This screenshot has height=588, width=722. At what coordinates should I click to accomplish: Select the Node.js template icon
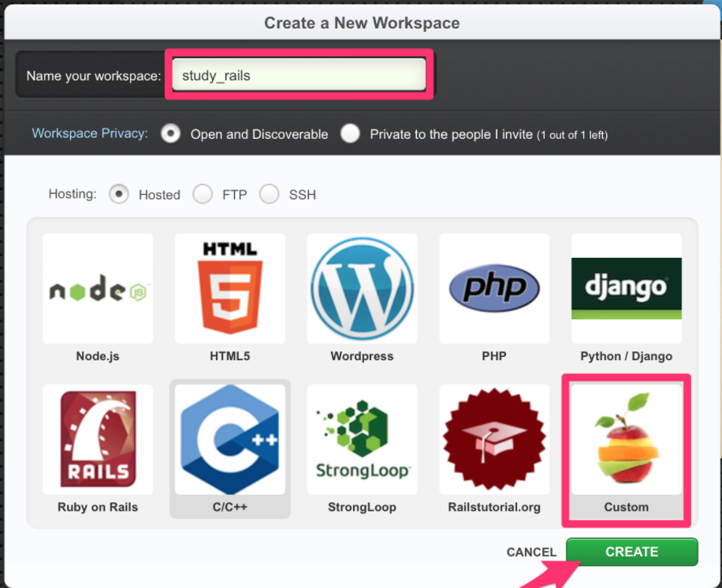(x=98, y=288)
